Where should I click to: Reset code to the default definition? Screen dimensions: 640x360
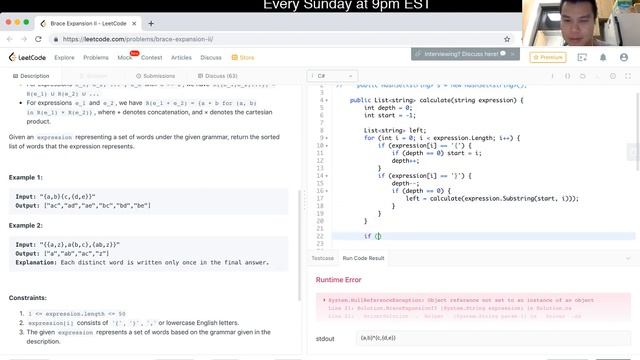(x=582, y=76)
